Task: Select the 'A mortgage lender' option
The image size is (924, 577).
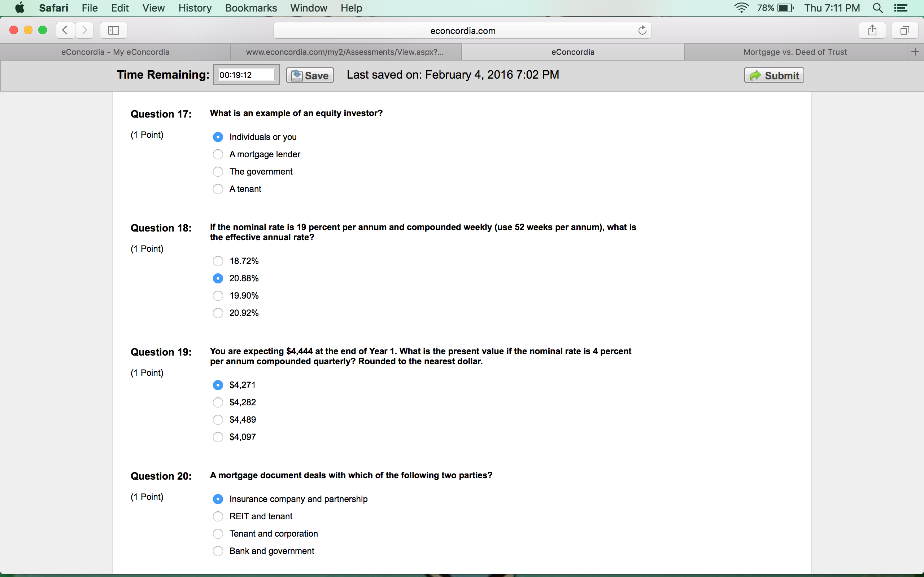Action: point(218,154)
